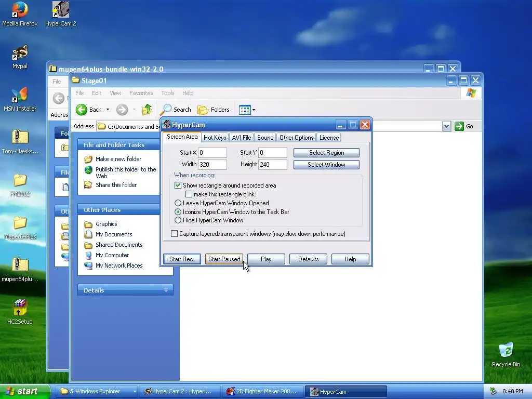Image resolution: width=532 pixels, height=399 pixels.
Task: Open the Graphics folder link
Action: pos(106,224)
